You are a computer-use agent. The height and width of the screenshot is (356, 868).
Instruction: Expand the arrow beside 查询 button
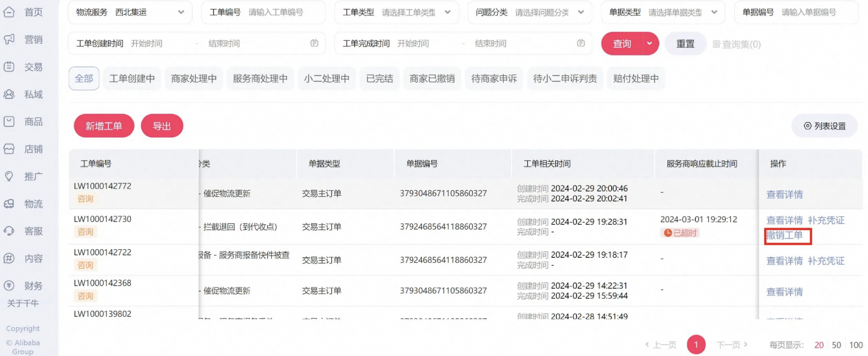650,44
